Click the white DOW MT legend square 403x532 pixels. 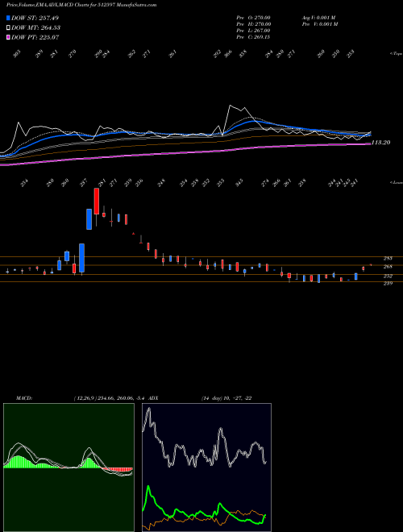click(8, 27)
